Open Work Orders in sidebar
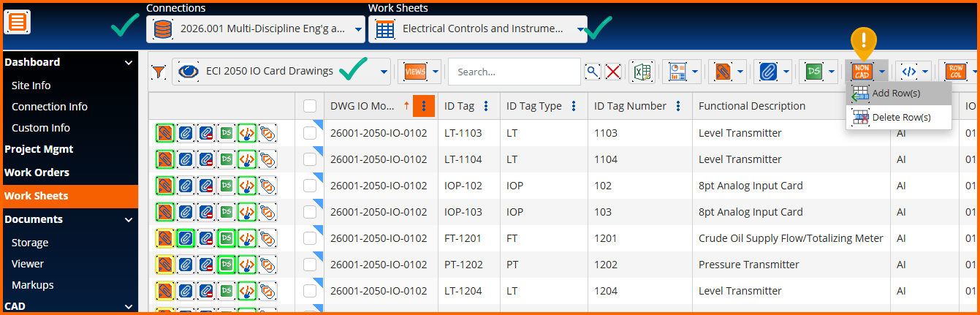 pos(37,172)
